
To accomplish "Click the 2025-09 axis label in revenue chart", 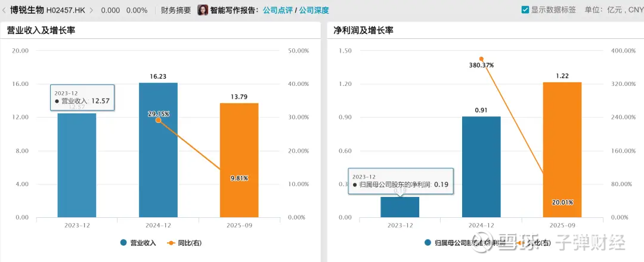I will click(239, 226).
